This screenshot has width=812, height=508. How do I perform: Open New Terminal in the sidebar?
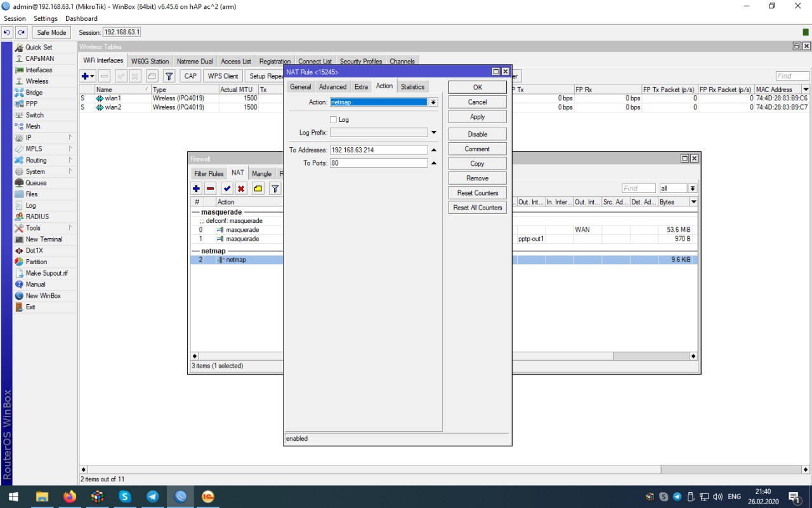44,239
